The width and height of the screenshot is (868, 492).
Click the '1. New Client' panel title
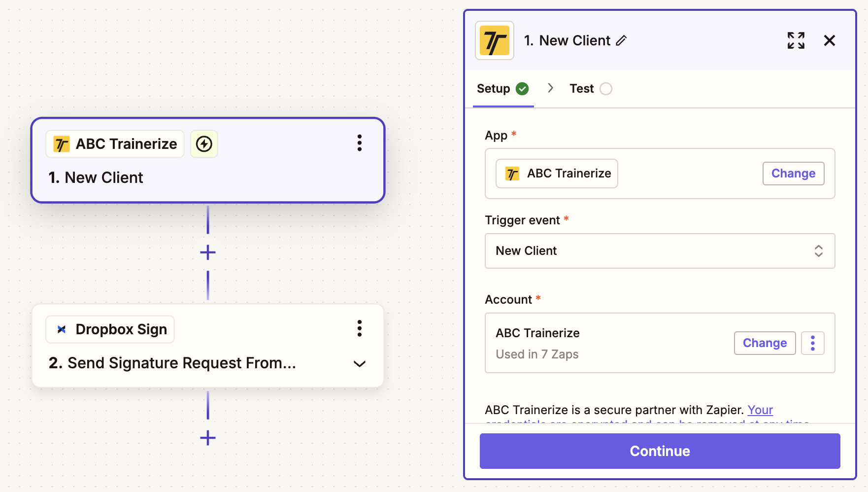(x=567, y=40)
